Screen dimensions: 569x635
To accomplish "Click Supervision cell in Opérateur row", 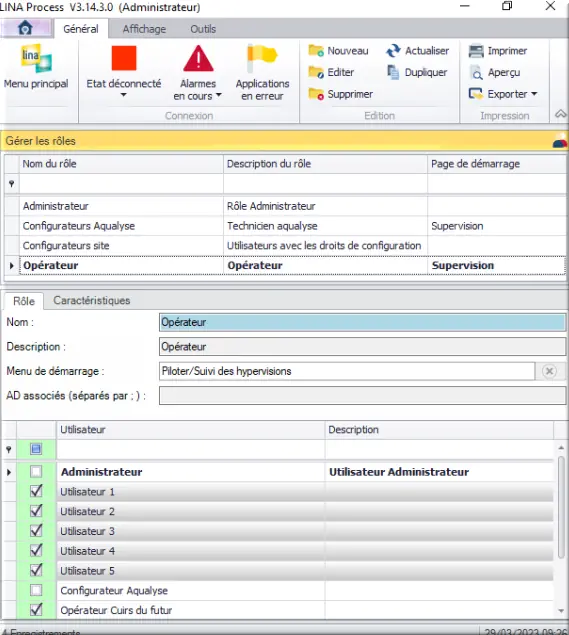I will click(x=497, y=266).
